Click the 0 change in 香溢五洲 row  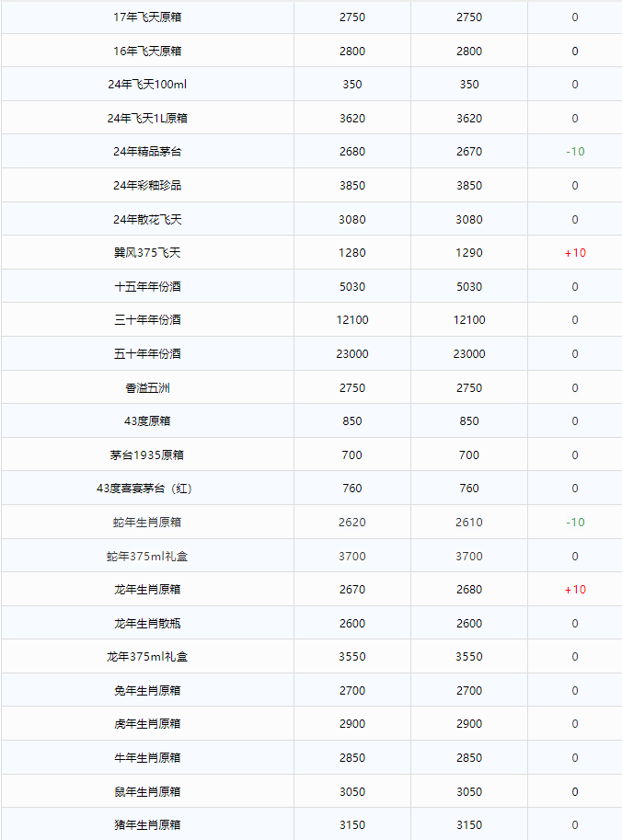575,388
